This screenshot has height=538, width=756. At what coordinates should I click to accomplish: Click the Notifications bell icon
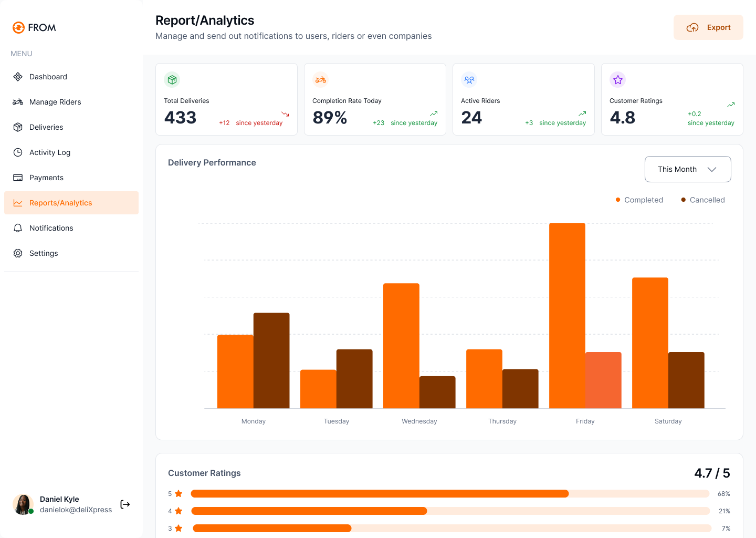point(18,228)
